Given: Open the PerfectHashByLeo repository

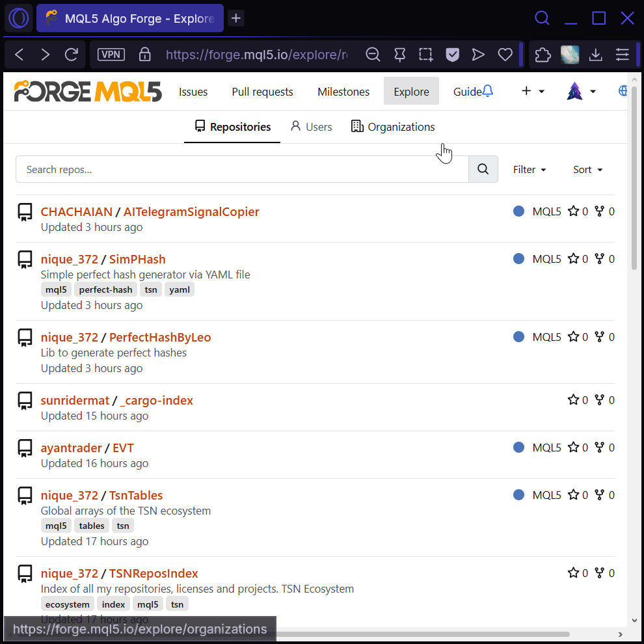Looking at the screenshot, I should tap(160, 338).
